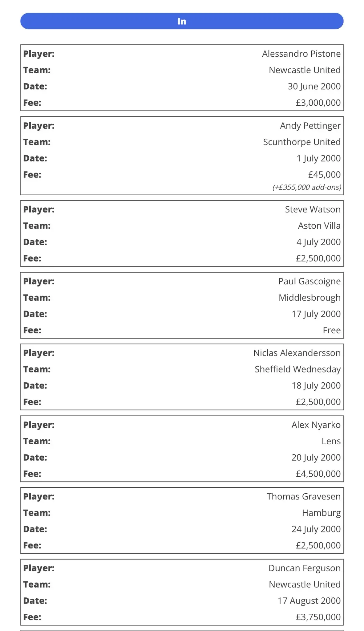
Task: Select player name Duncan Ferguson
Action: [304, 568]
